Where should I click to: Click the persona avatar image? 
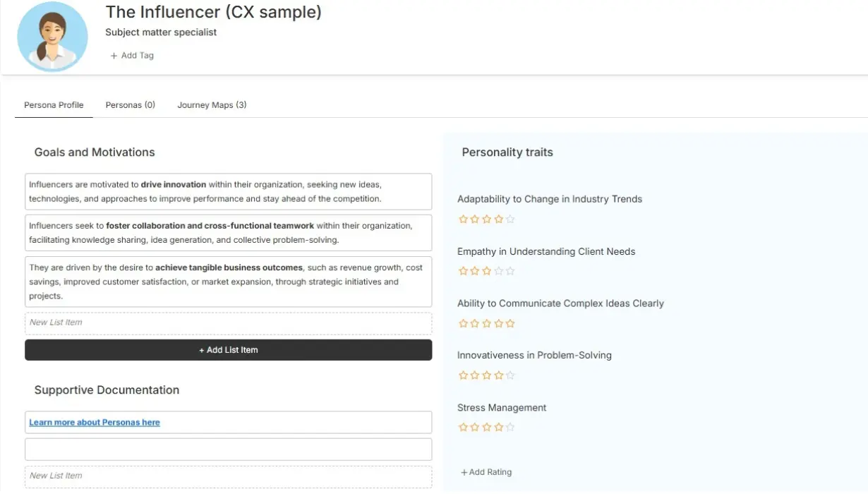[x=52, y=36]
